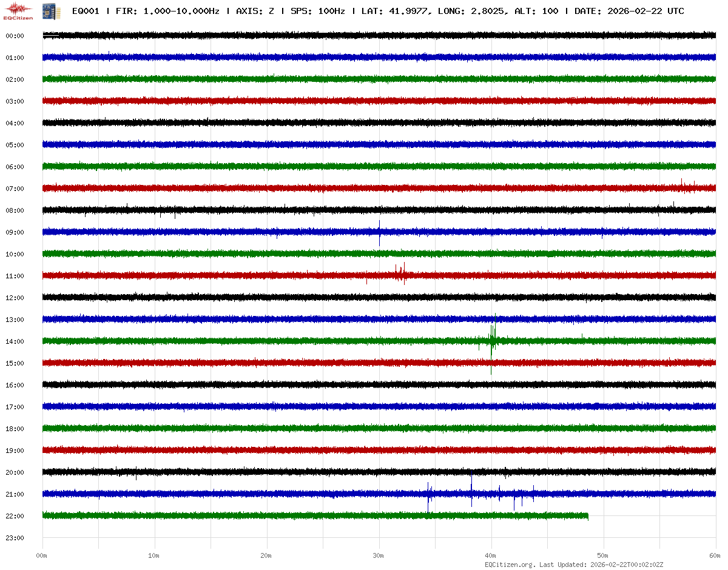The width and height of the screenshot is (728, 570).
Task: Select the FIR 1.000-10.000Hz filter label
Action: (x=167, y=12)
